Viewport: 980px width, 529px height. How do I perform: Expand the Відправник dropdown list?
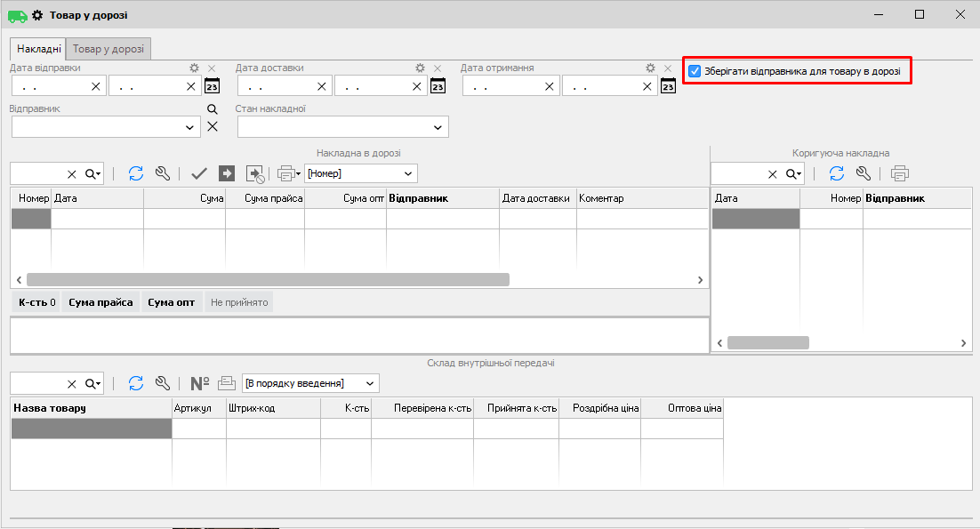tap(189, 128)
